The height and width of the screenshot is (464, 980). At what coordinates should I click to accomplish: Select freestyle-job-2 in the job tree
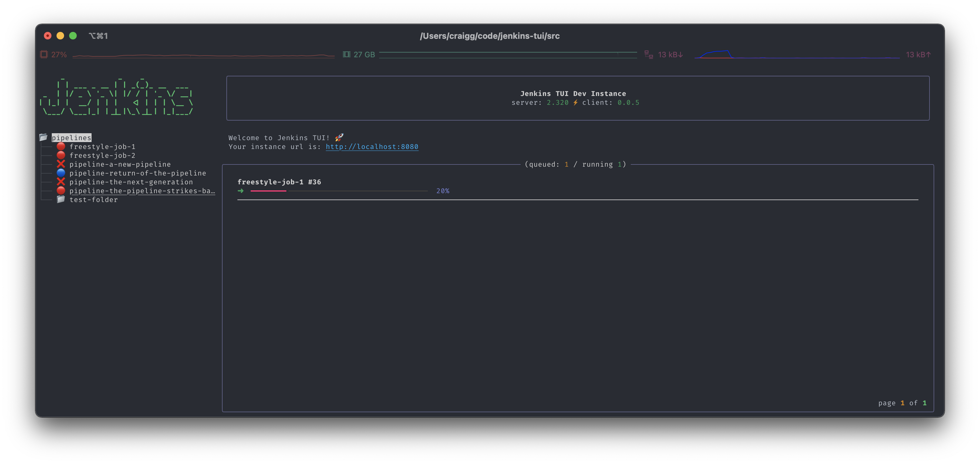pos(102,156)
